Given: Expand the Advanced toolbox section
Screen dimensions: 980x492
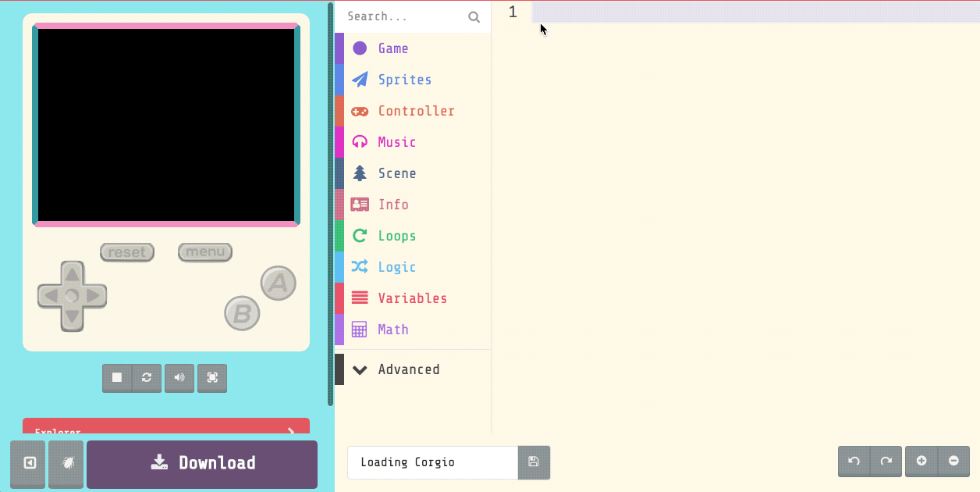Looking at the screenshot, I should coord(413,369).
